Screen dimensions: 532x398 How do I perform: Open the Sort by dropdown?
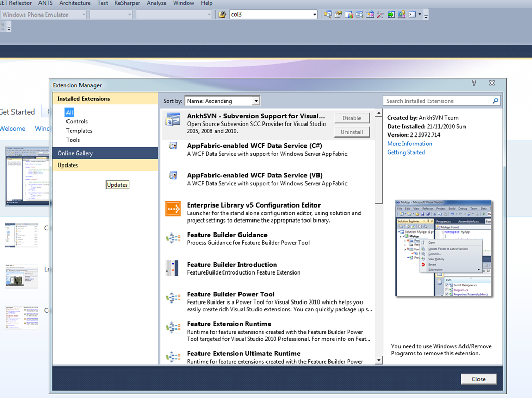coord(256,101)
